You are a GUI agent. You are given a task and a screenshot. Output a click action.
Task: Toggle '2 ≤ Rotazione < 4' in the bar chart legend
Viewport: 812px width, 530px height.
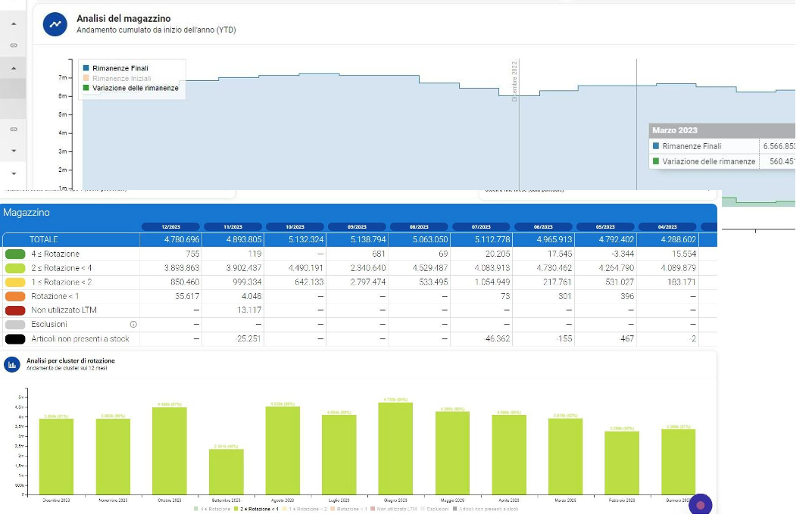(256, 510)
